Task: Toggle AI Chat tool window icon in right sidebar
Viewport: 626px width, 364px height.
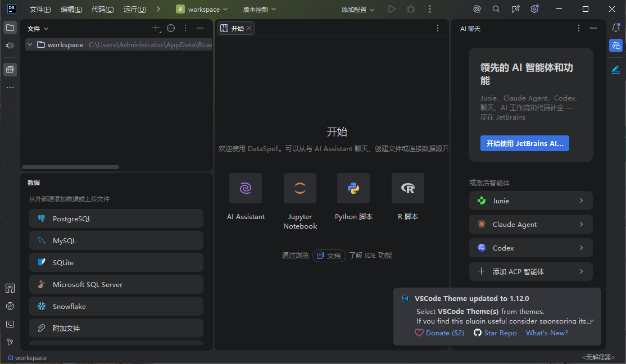Action: (616, 46)
